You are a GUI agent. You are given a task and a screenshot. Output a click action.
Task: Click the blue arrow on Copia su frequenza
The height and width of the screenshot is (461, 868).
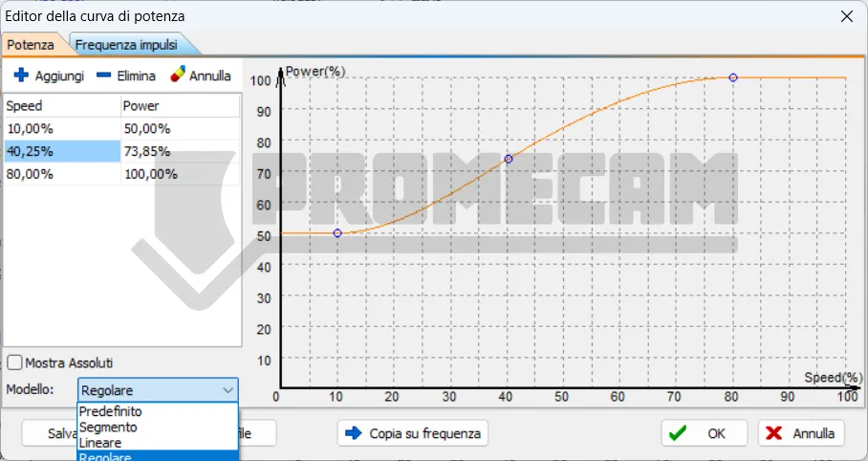click(354, 433)
